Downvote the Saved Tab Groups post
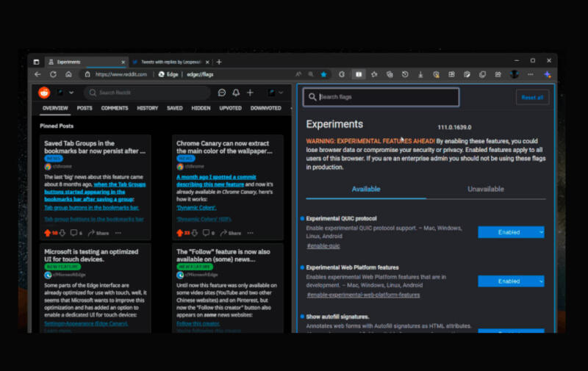Screen dimensions: 588x371 tap(62, 233)
